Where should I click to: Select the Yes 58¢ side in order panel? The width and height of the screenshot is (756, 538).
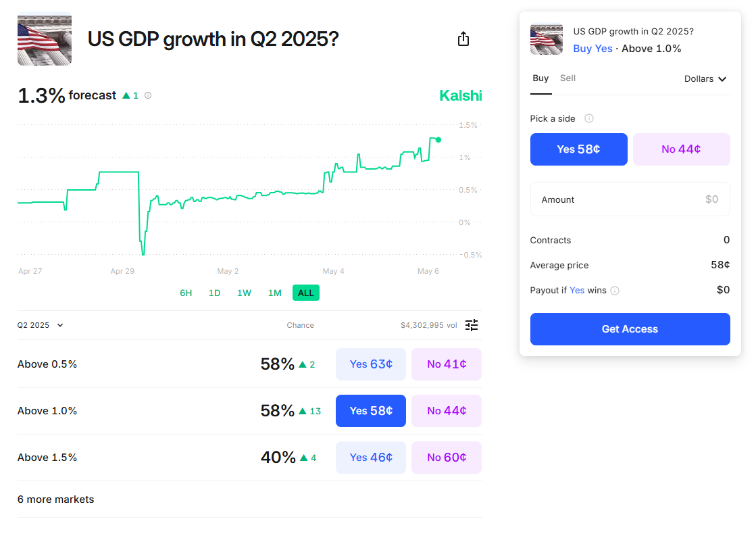point(578,149)
